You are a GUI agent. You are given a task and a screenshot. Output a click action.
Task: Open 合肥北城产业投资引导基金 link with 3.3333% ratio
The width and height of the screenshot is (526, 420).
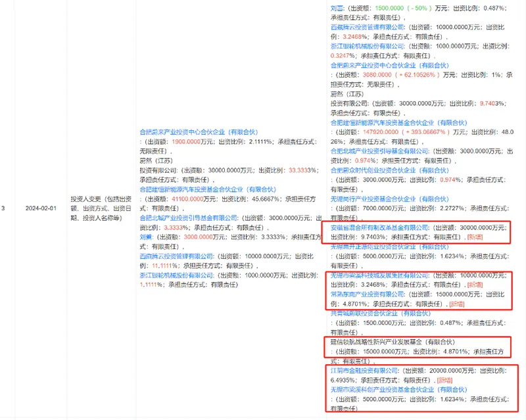(189, 218)
